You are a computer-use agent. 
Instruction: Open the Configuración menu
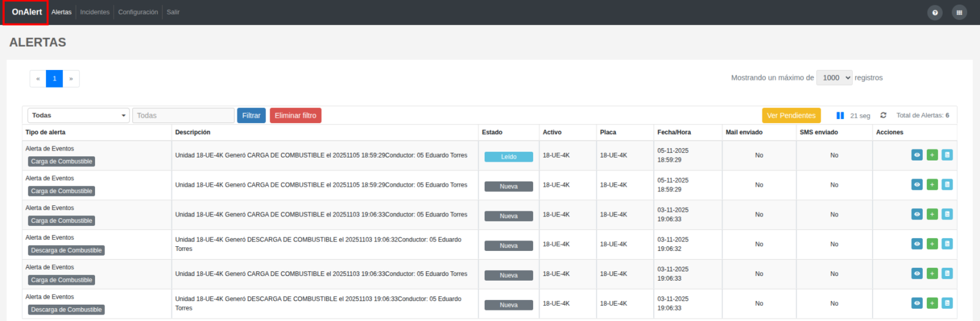138,12
